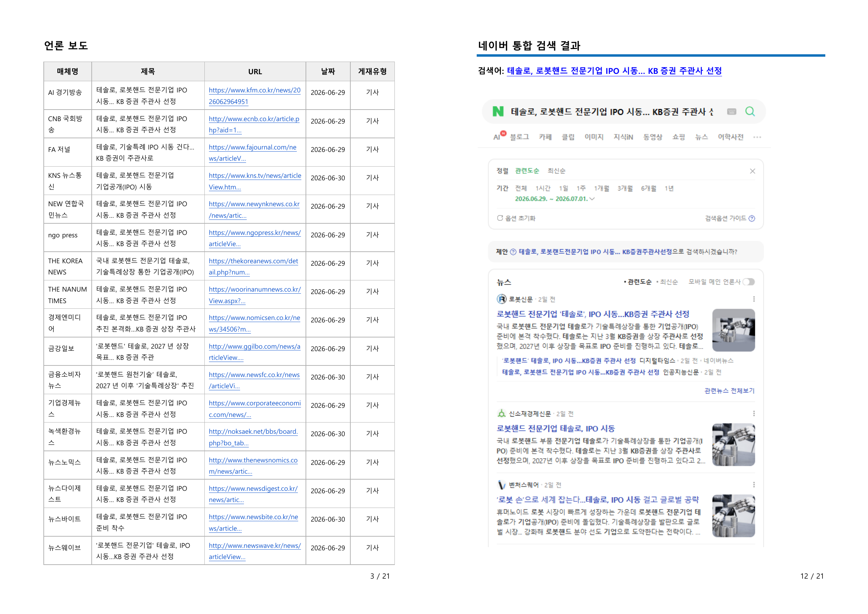Image resolution: width=868 pixels, height=614 pixels.
Task: Open thumbnail image of 벤처스퀘어 article
Action: [733, 516]
